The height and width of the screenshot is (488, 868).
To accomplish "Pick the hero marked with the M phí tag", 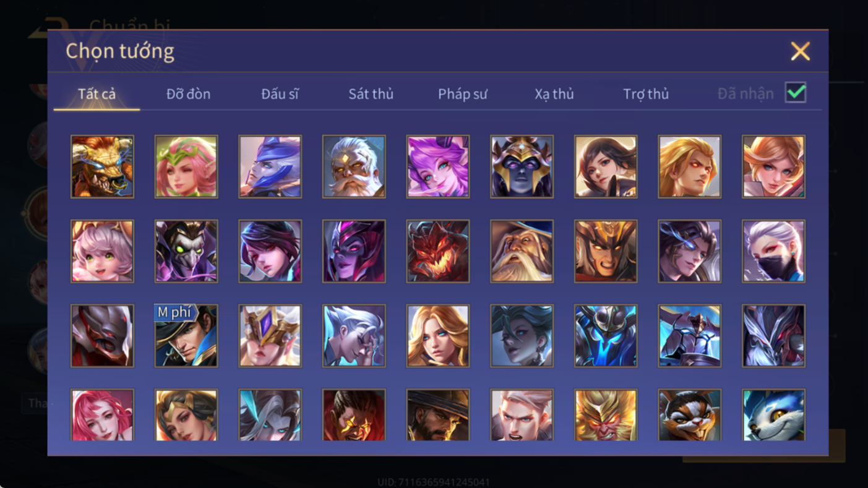I will pyautogui.click(x=186, y=336).
